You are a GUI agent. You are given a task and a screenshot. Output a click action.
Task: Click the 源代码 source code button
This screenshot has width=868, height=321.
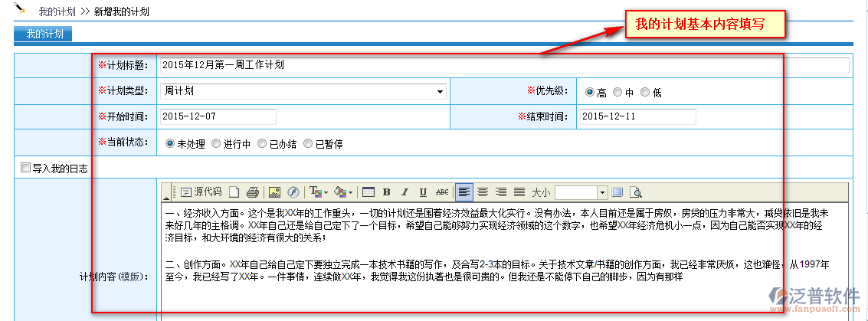(x=201, y=192)
